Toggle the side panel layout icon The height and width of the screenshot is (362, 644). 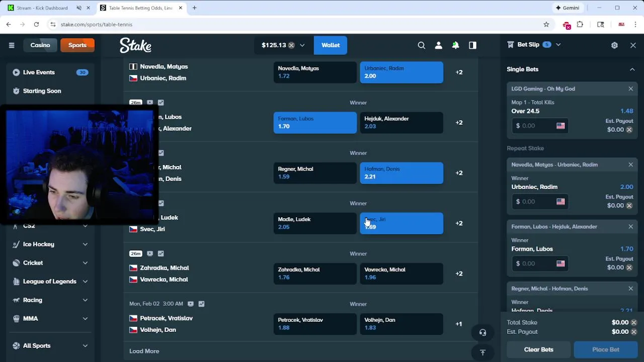click(x=472, y=45)
